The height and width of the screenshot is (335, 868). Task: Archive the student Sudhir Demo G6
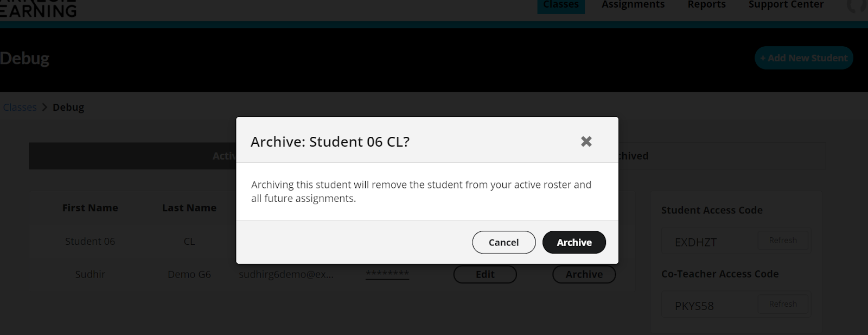pos(584,274)
